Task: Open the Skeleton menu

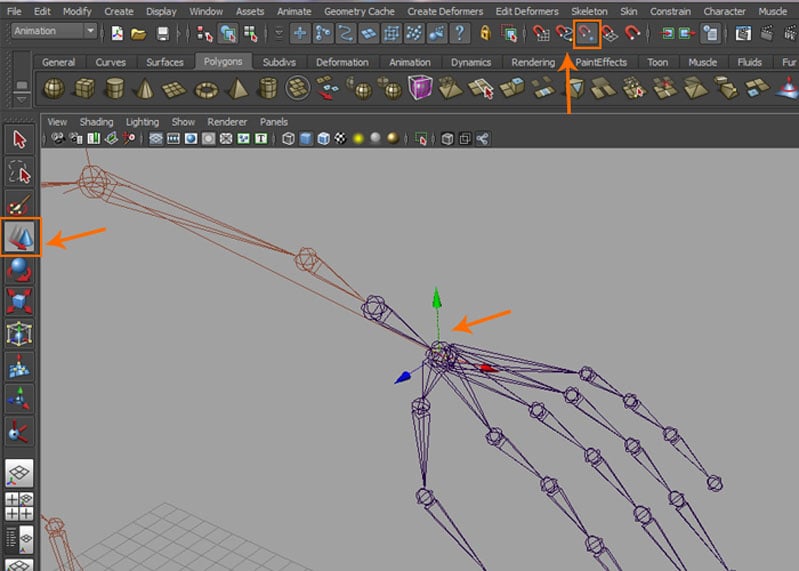Action: tap(588, 11)
